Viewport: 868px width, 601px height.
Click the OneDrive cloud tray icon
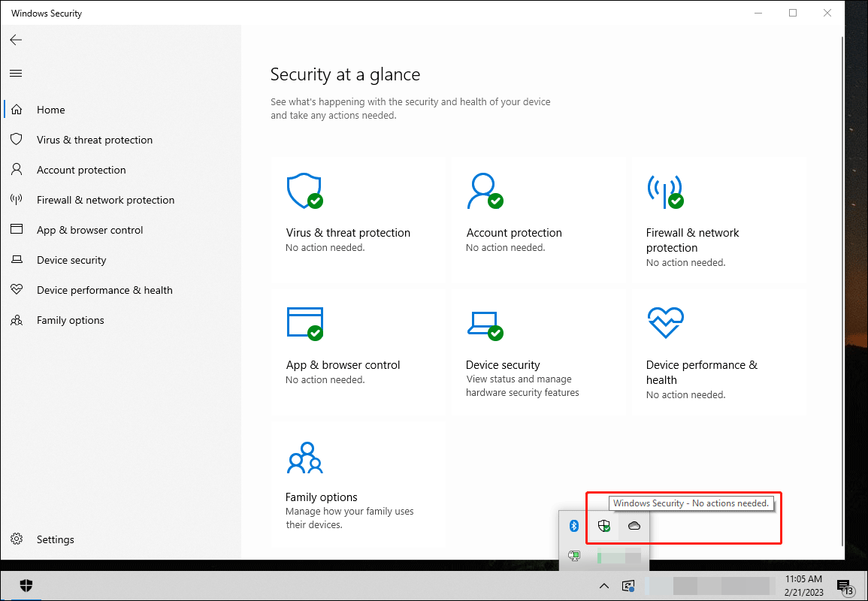click(x=634, y=526)
